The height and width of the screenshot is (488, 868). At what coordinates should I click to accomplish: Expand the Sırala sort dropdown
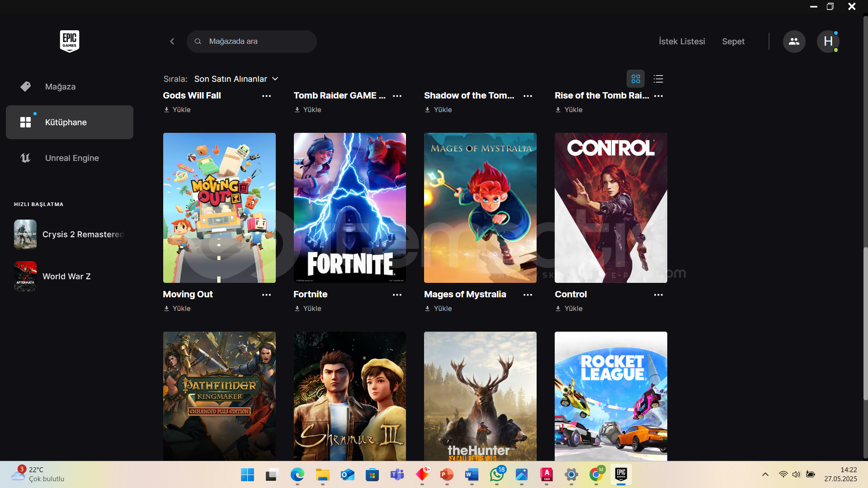[236, 79]
